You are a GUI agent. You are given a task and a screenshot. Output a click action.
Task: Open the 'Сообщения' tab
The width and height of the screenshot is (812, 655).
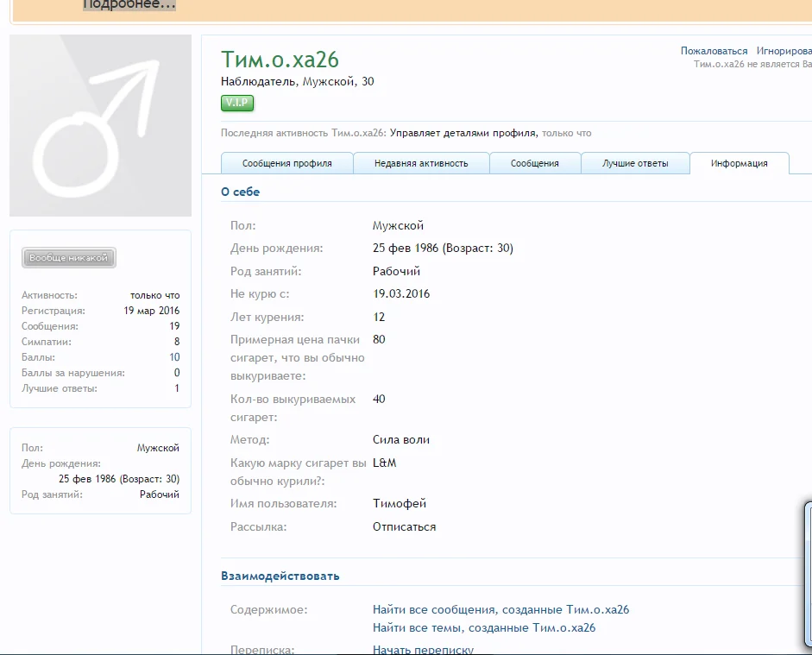534,163
